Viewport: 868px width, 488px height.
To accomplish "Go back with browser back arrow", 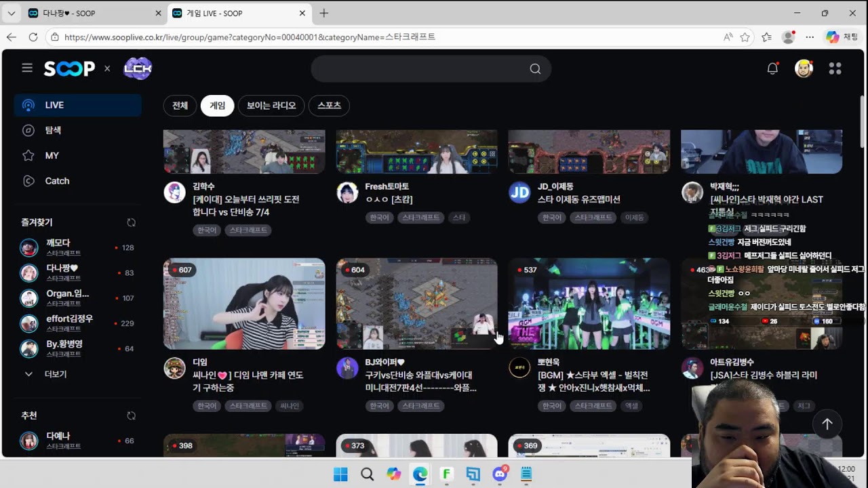I will tap(12, 37).
